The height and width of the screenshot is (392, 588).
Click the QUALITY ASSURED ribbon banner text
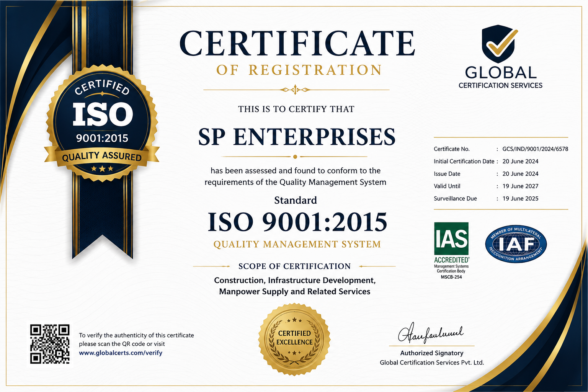(102, 156)
